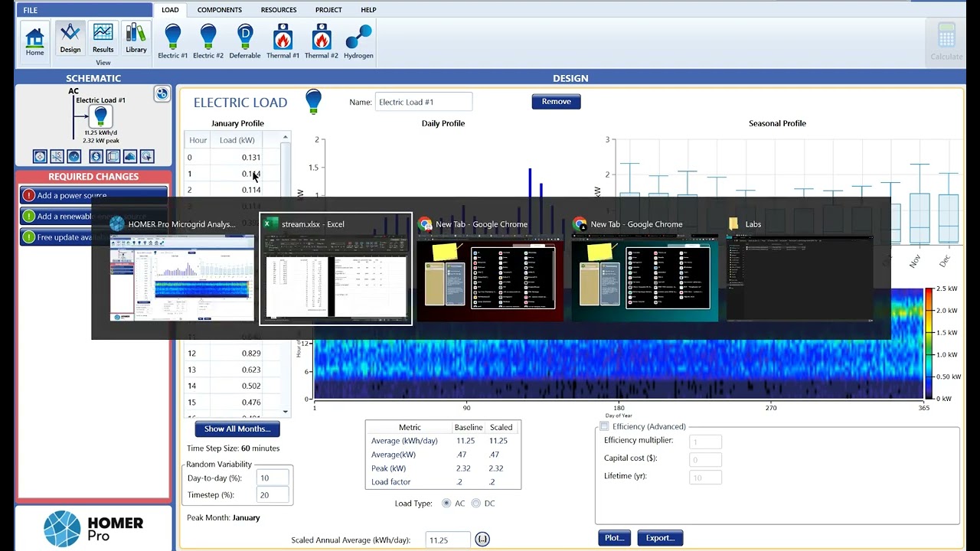Click the Export button
This screenshot has height=551, width=980.
point(660,538)
